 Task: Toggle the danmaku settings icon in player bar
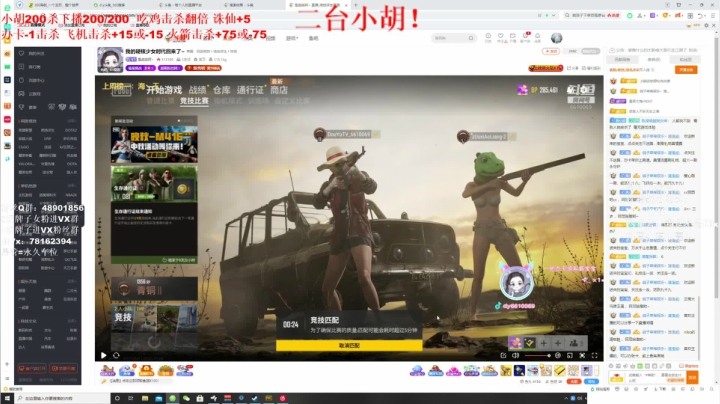pyautogui.click(x=557, y=355)
